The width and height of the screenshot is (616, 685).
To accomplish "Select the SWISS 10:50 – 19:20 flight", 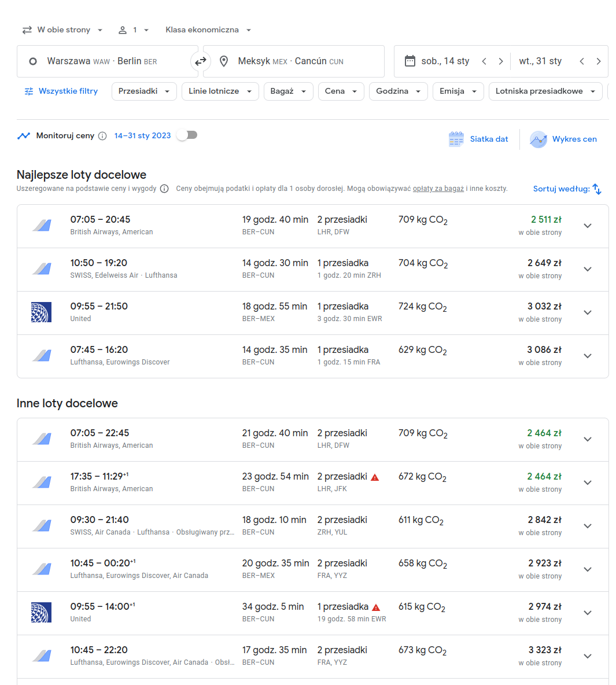I will (x=313, y=270).
